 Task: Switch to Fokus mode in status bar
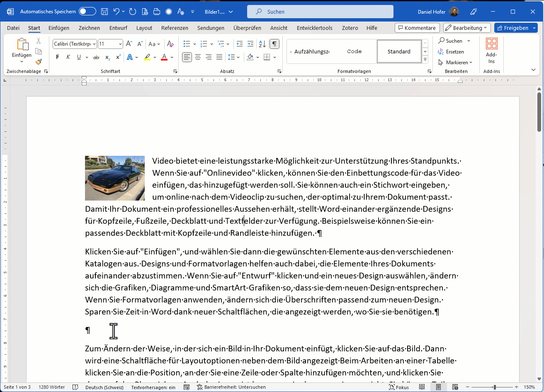point(399,387)
